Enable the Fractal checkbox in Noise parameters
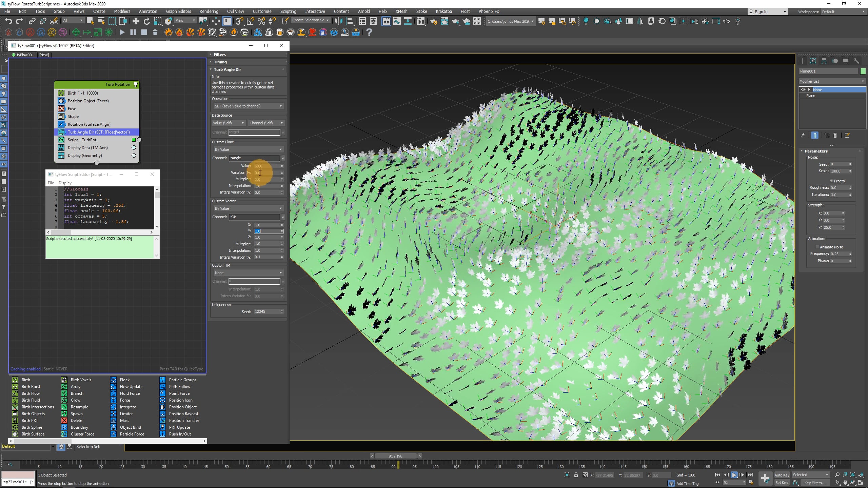This screenshot has width=868, height=488. [x=831, y=181]
